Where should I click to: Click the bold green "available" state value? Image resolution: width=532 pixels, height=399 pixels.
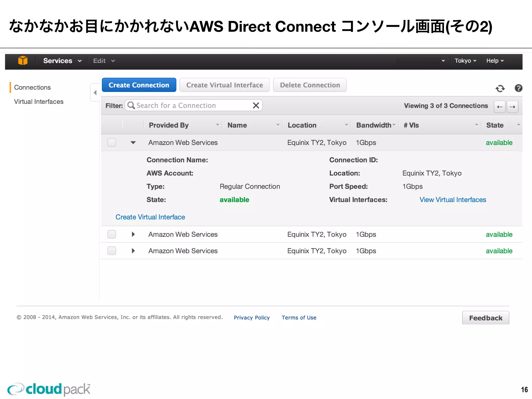click(234, 200)
